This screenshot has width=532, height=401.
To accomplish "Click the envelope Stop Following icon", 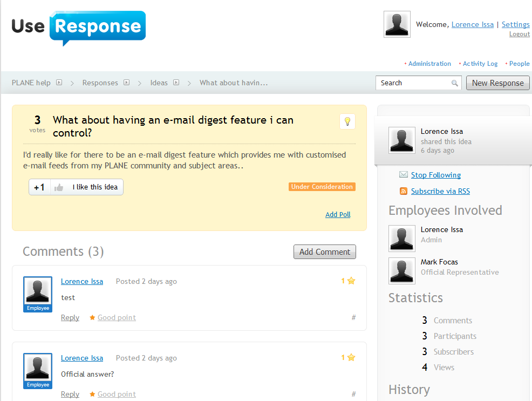I will 404,175.
